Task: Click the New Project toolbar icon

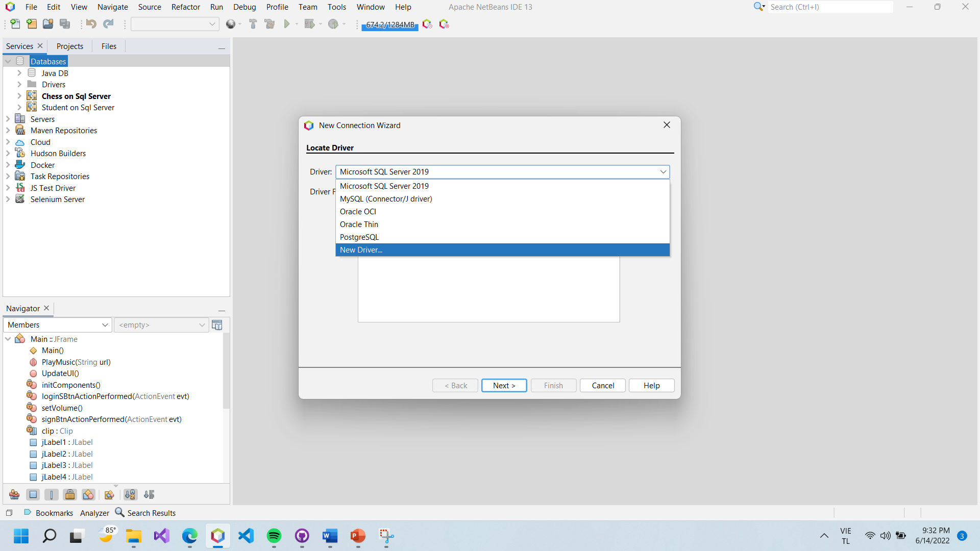Action: 32,24
